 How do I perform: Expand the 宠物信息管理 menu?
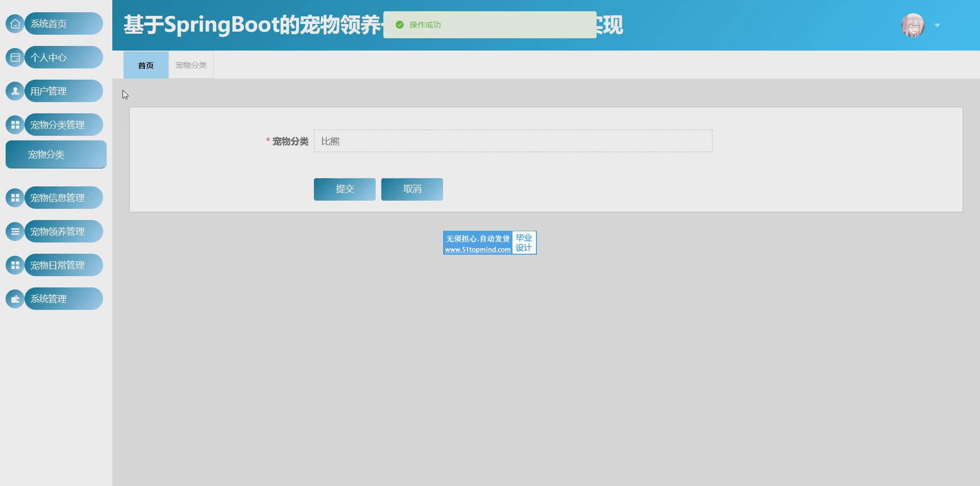click(63, 198)
